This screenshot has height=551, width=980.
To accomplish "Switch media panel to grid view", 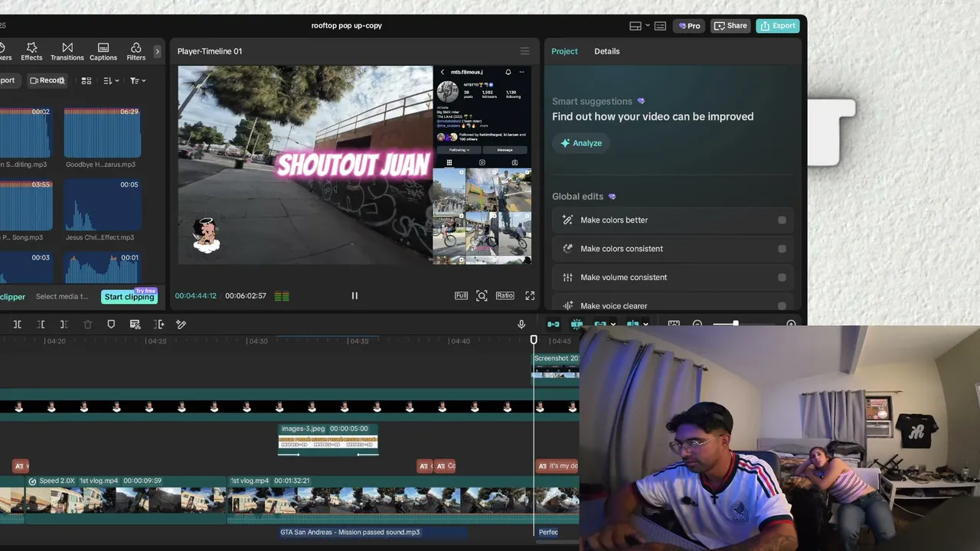I will tap(87, 80).
